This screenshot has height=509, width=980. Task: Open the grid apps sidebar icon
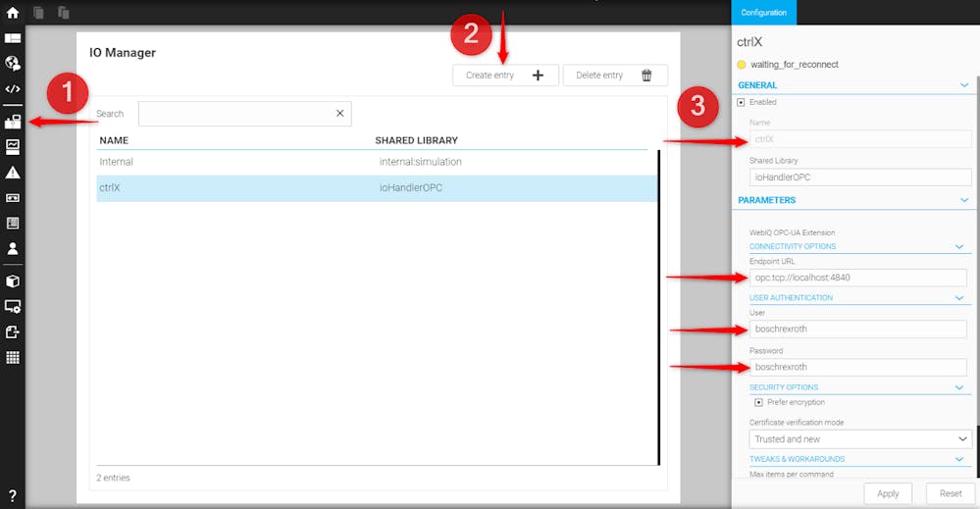(13, 357)
